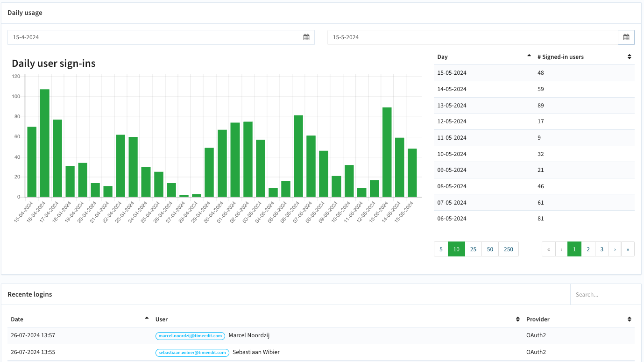Click OAuth2 provider in Marcel Noordzij row
This screenshot has width=644, height=362.
click(x=536, y=335)
